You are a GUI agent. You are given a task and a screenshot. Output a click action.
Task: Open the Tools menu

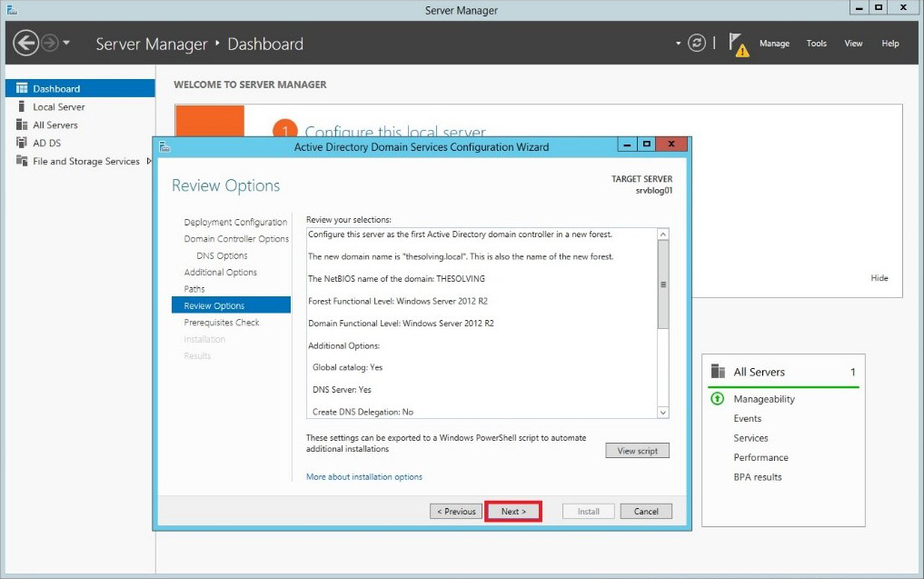816,44
